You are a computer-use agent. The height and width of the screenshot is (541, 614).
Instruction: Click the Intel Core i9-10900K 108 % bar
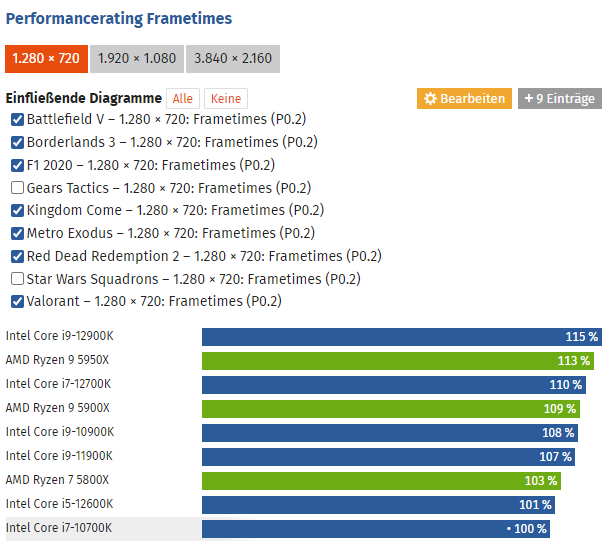click(390, 433)
